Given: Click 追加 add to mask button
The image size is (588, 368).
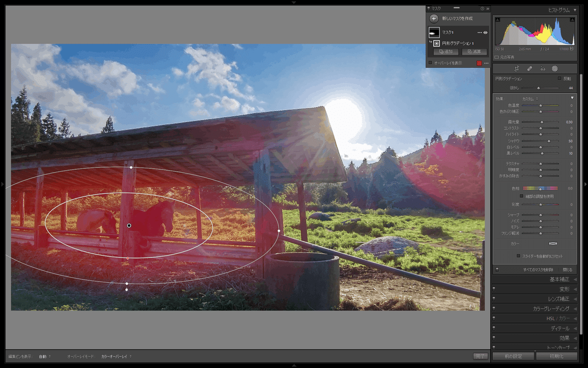Looking at the screenshot, I should pyautogui.click(x=446, y=52).
